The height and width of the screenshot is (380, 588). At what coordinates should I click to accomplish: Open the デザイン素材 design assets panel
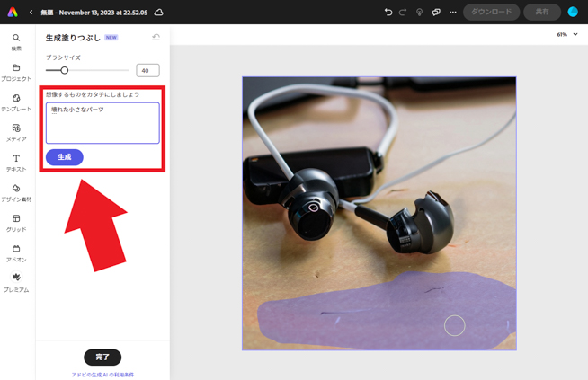coord(16,192)
